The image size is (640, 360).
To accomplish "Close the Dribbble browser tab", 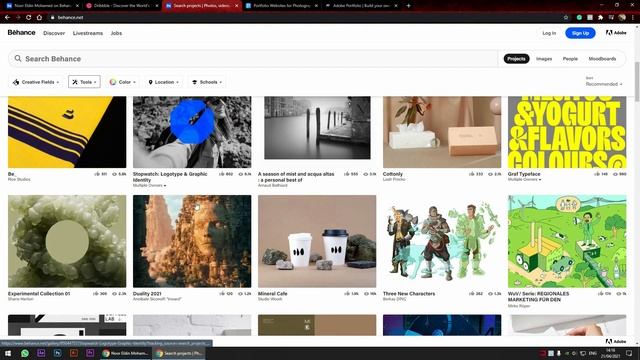I will (157, 6).
